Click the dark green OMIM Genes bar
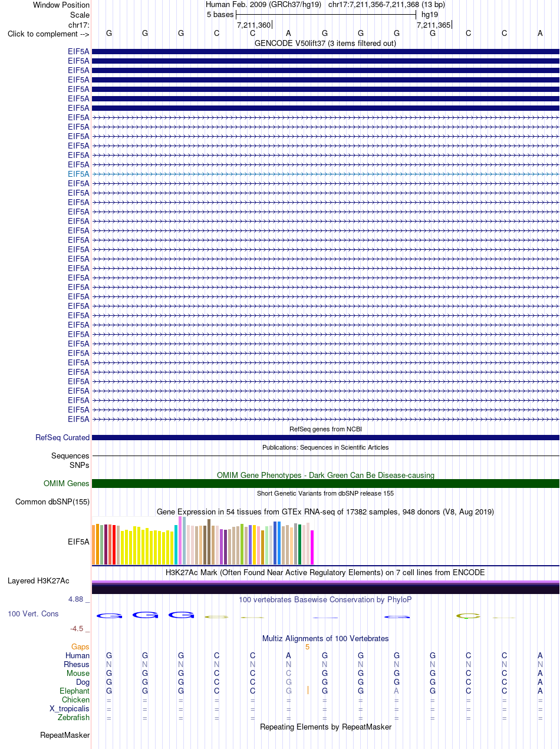The width and height of the screenshot is (560, 749). click(325, 484)
